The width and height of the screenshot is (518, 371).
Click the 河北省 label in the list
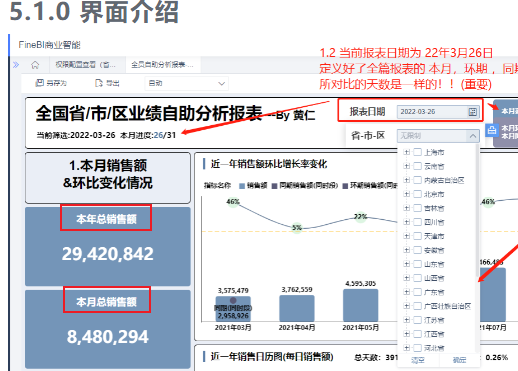[x=434, y=348]
